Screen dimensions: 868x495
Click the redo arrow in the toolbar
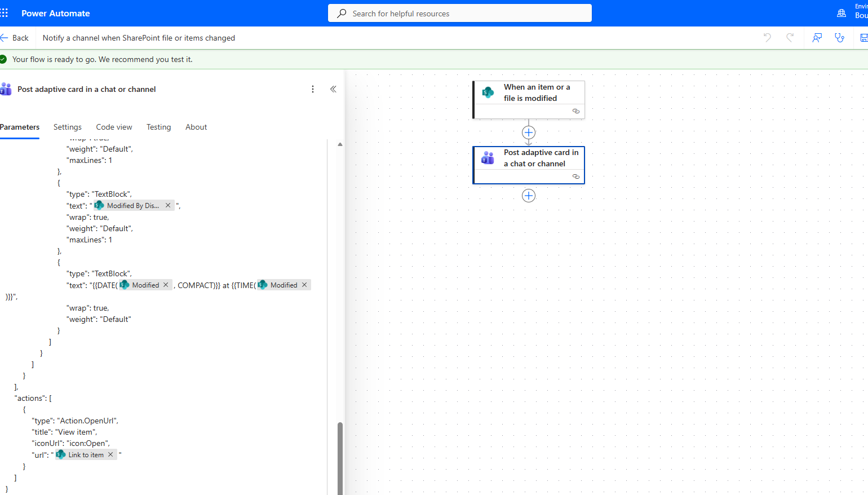(x=790, y=38)
